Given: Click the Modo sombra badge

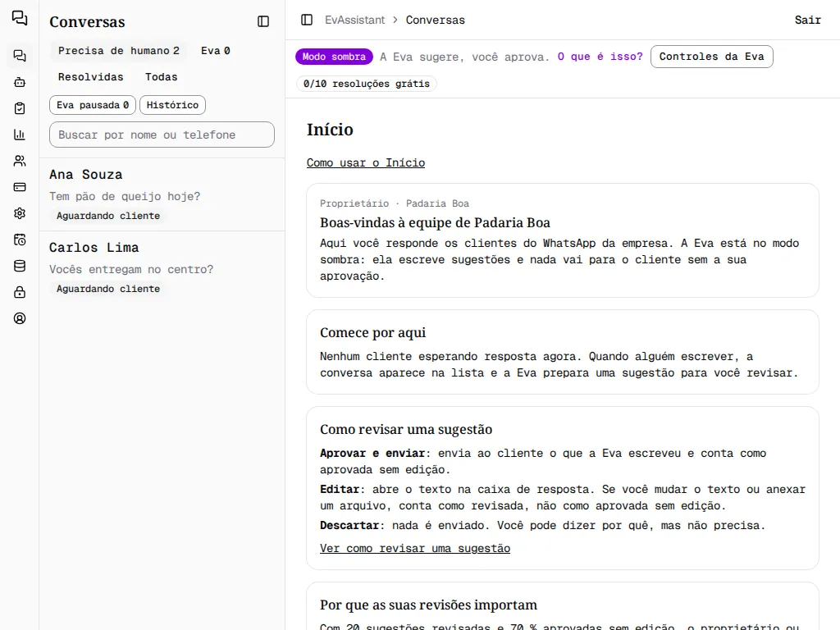Looking at the screenshot, I should (x=335, y=57).
